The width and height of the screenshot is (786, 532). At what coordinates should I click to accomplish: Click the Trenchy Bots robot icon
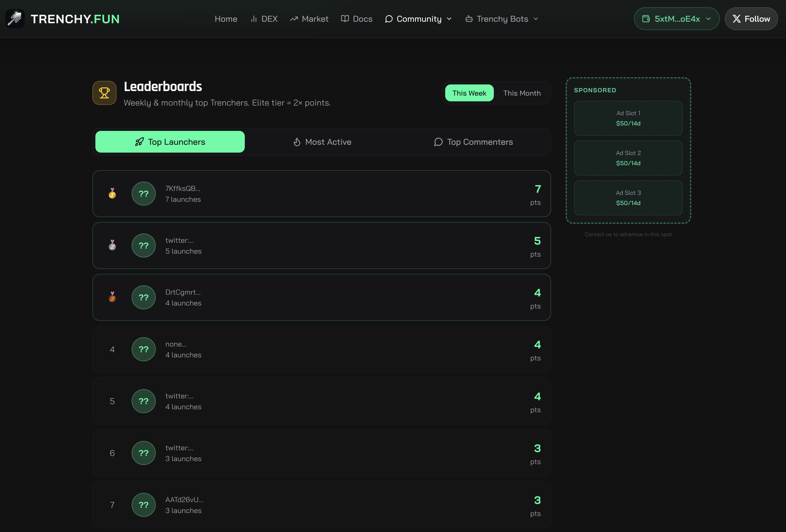(x=469, y=19)
